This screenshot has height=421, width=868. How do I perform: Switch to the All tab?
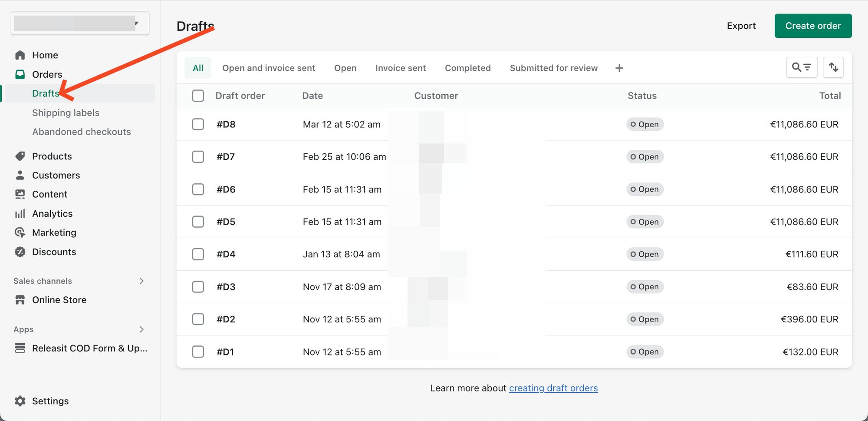pyautogui.click(x=198, y=68)
